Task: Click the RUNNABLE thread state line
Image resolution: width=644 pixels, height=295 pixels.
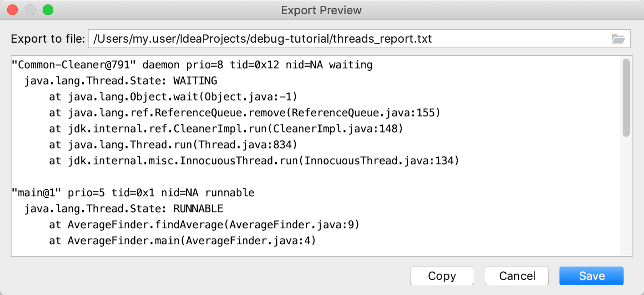Action: (124, 209)
